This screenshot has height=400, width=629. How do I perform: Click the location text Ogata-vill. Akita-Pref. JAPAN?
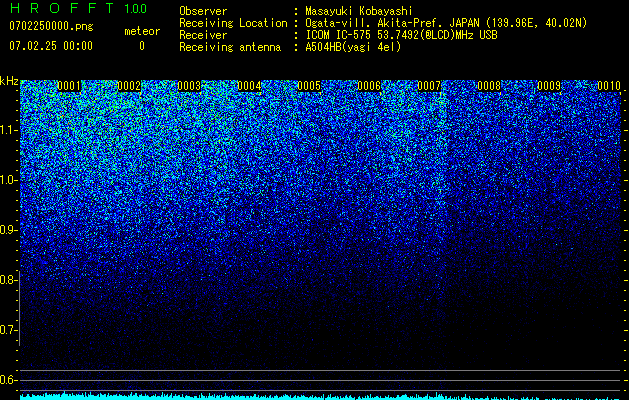point(392,23)
